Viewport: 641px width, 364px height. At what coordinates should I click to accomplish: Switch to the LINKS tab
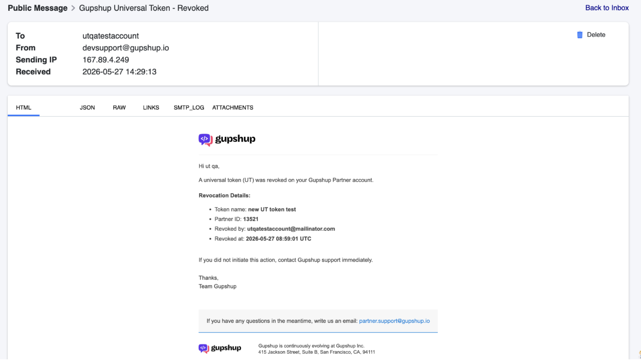(x=151, y=107)
